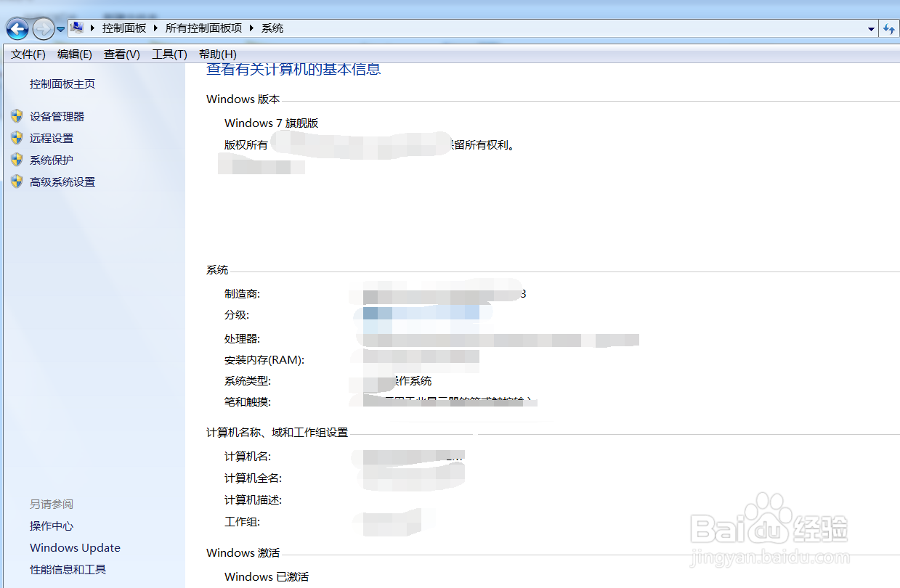Click 系统 in the address breadcrumb
Image resolution: width=900 pixels, height=588 pixels.
coord(272,28)
